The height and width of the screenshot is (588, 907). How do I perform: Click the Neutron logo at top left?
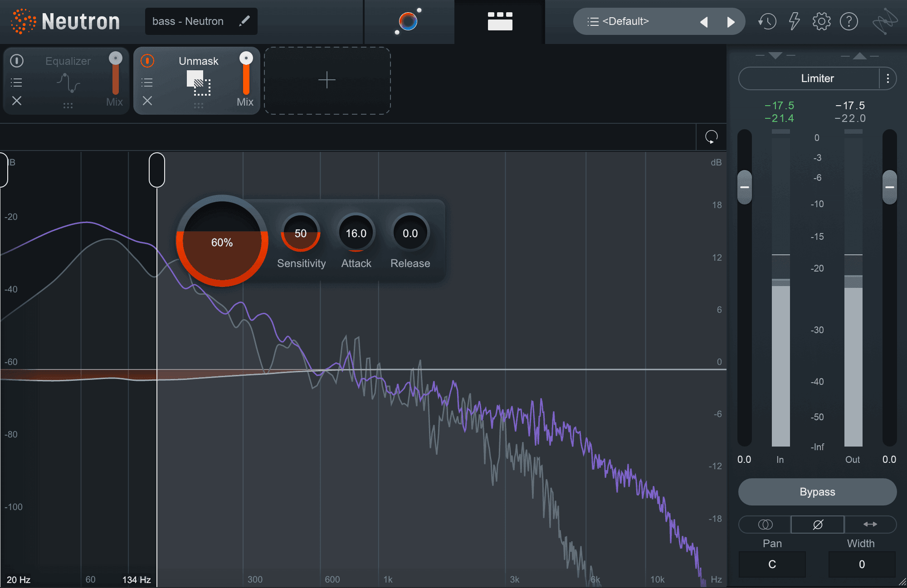[65, 21]
